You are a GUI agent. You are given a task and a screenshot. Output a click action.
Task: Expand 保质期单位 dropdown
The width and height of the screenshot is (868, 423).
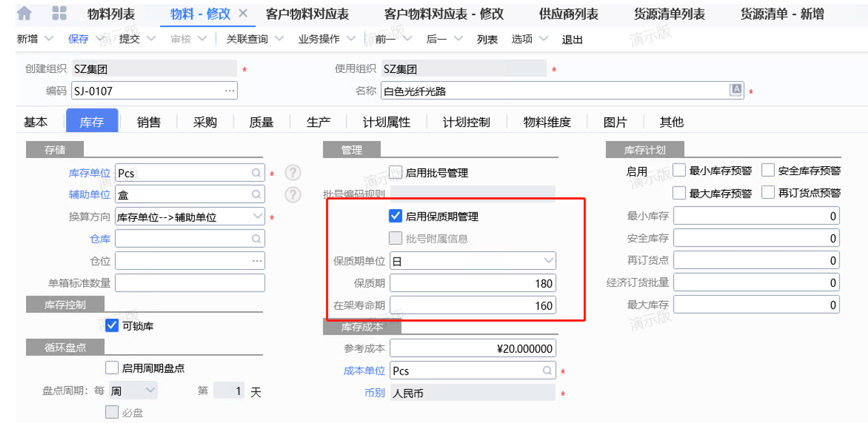click(x=548, y=260)
